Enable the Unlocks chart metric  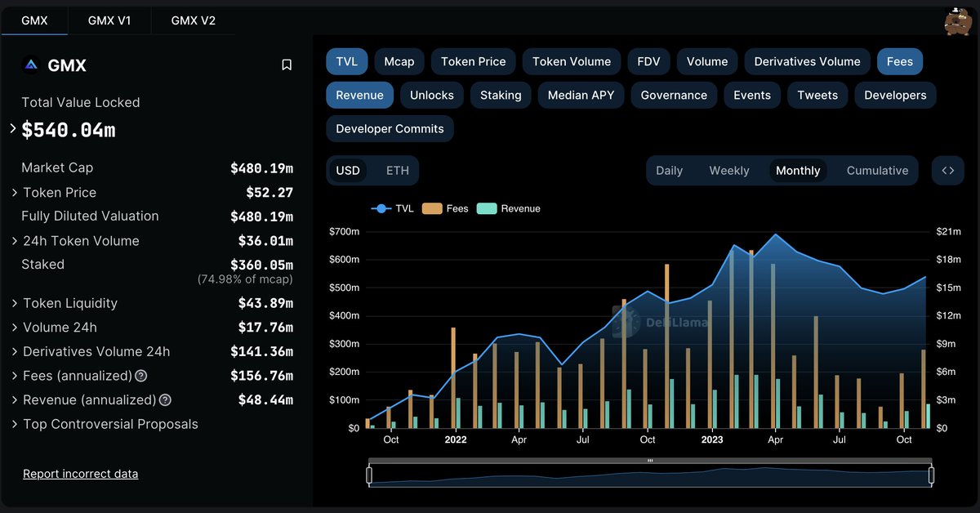click(432, 95)
